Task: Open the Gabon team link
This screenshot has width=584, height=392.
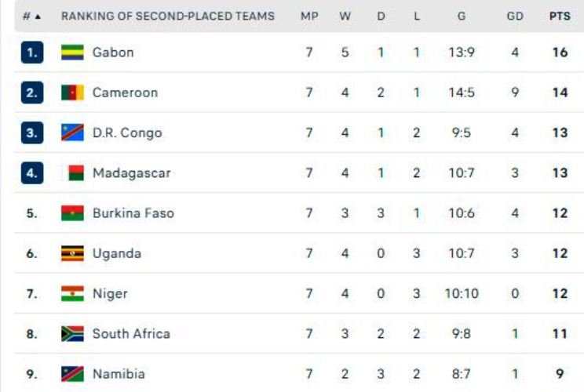Action: [x=113, y=53]
